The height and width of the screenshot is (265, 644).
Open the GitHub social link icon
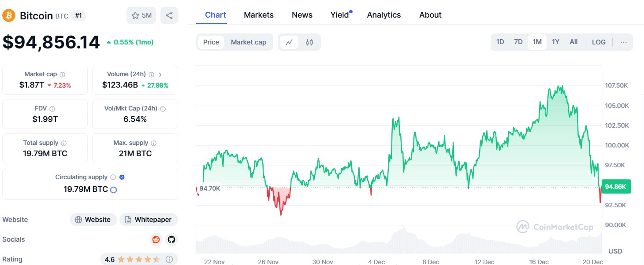(171, 239)
